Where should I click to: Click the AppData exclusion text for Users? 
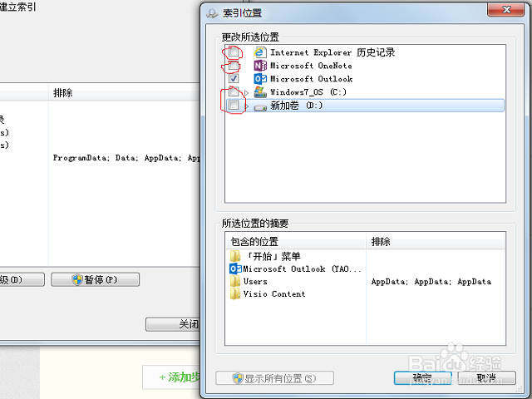(431, 282)
